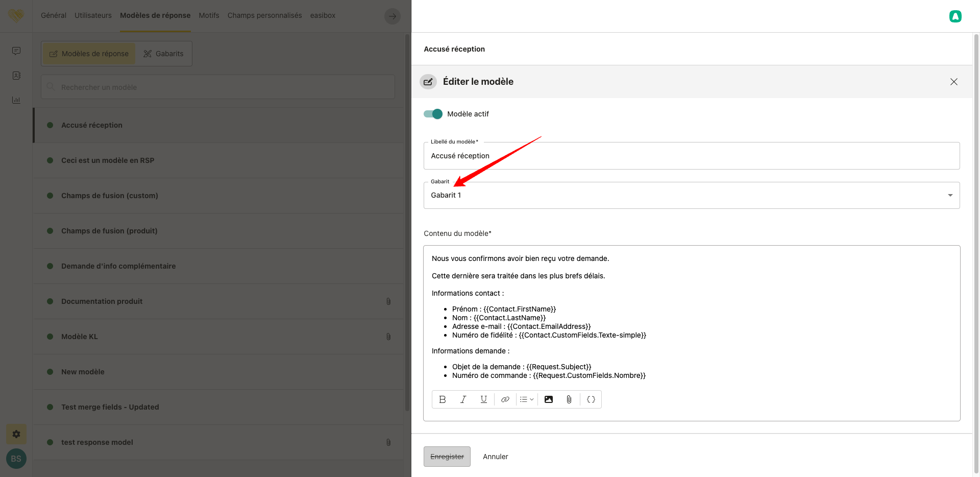Click the Libellé du modèle field
The width and height of the screenshot is (980, 477).
pos(691,156)
